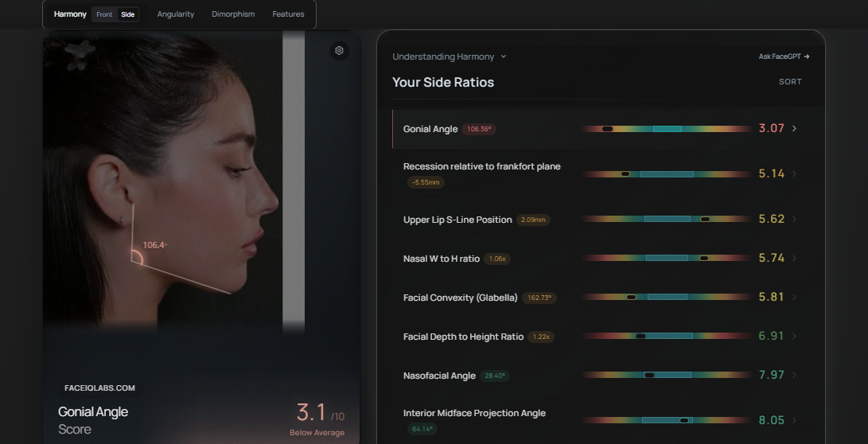Expand the Understanding Harmony dropdown

450,57
